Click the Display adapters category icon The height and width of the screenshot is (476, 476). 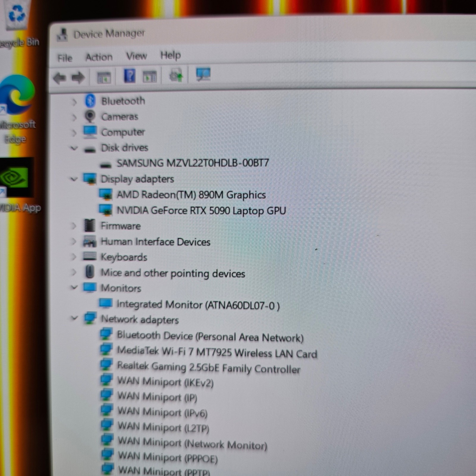[x=90, y=179]
